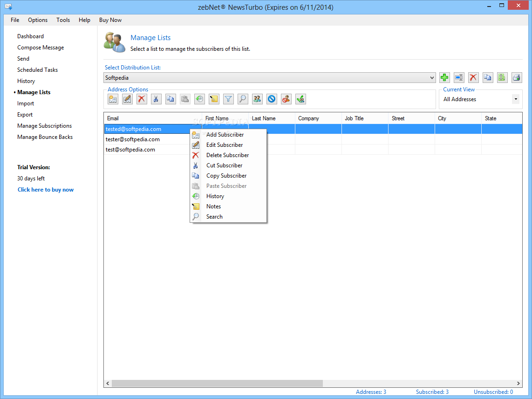Click the edit subscriber toolbar icon
Image resolution: width=532 pixels, height=399 pixels.
click(x=127, y=99)
